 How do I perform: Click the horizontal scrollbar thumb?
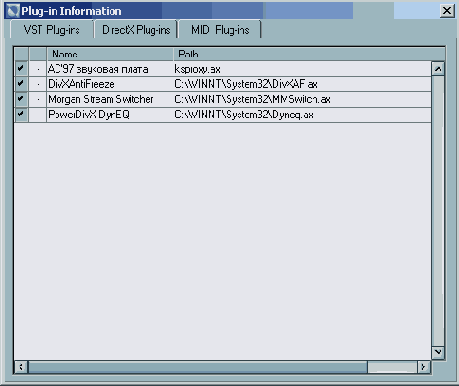click(x=198, y=367)
